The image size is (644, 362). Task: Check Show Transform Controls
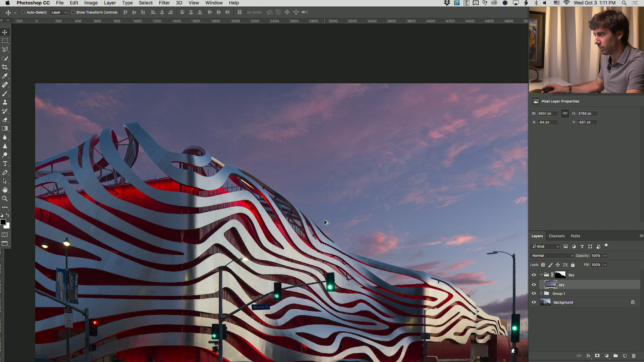[x=73, y=12]
